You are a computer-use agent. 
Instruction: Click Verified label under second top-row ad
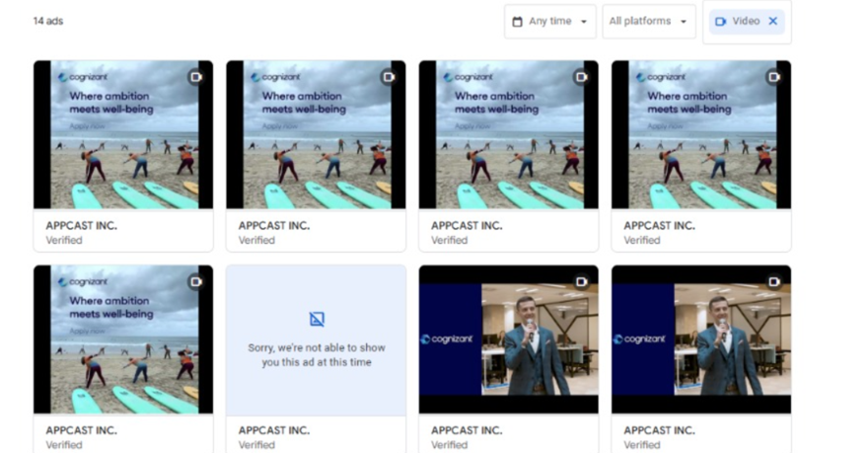point(256,240)
